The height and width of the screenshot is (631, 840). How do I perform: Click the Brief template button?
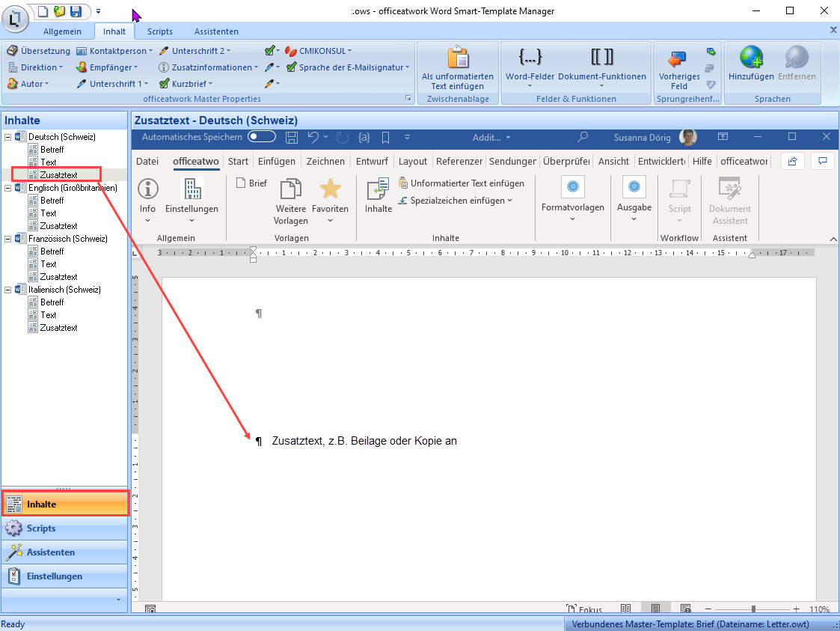coord(252,183)
